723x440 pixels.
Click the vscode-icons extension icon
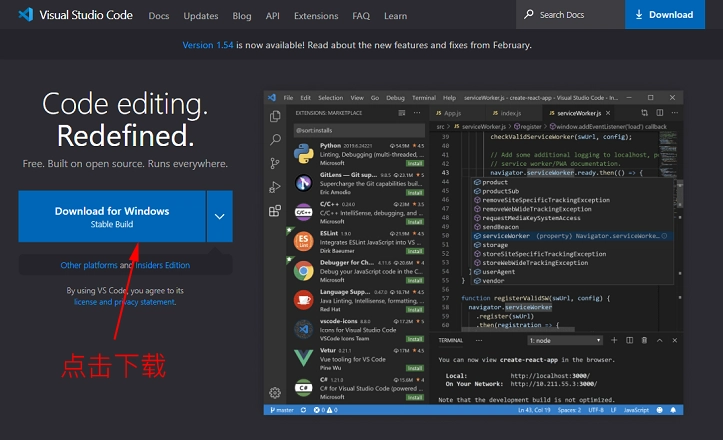303,329
